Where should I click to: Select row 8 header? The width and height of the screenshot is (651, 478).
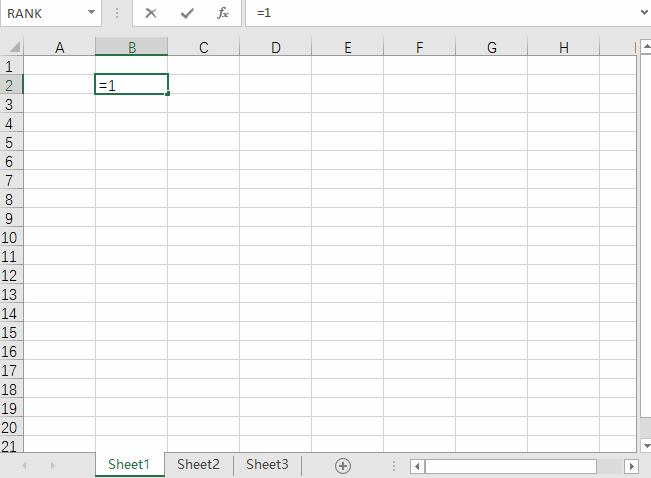(12, 199)
